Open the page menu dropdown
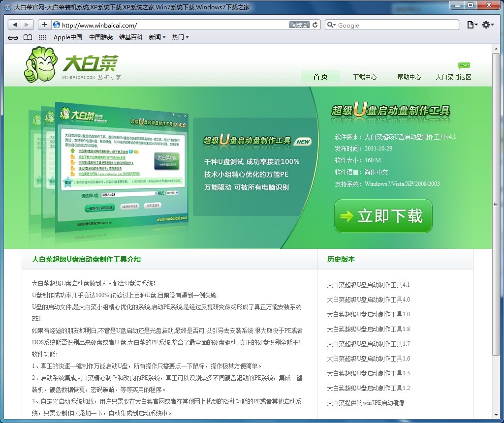504x423 pixels. [x=472, y=25]
